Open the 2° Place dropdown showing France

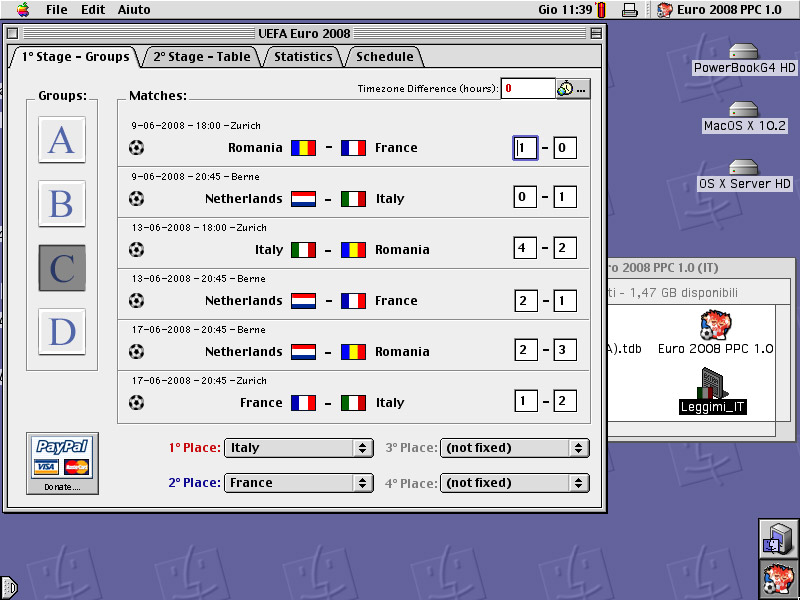click(298, 483)
